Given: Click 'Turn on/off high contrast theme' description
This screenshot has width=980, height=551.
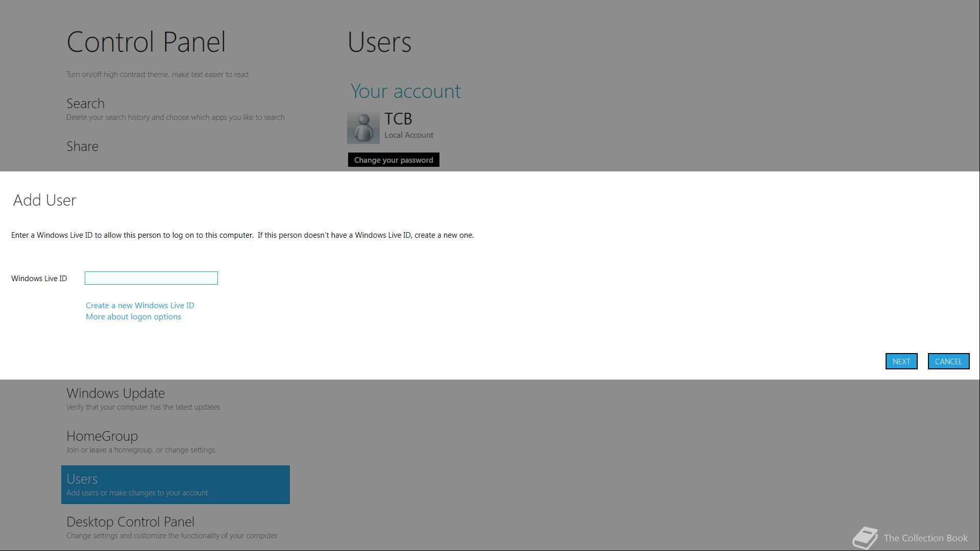Looking at the screenshot, I should point(157,74).
